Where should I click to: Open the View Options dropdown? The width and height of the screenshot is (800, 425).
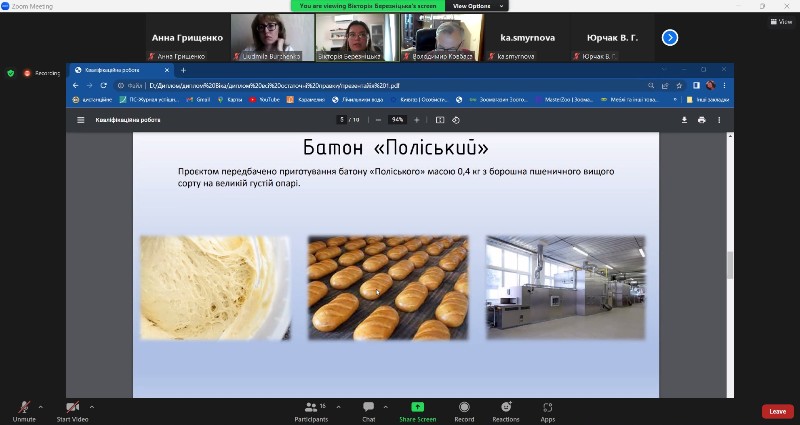click(476, 6)
